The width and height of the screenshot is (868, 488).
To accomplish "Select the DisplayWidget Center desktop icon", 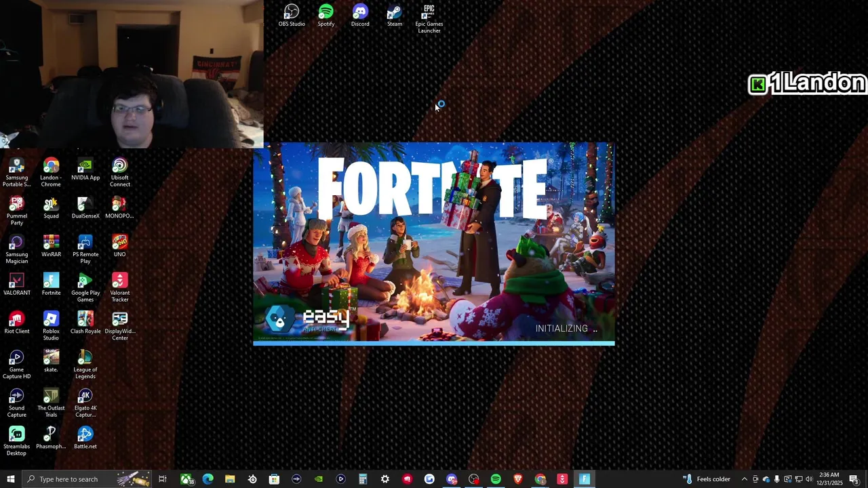I will click(x=120, y=327).
